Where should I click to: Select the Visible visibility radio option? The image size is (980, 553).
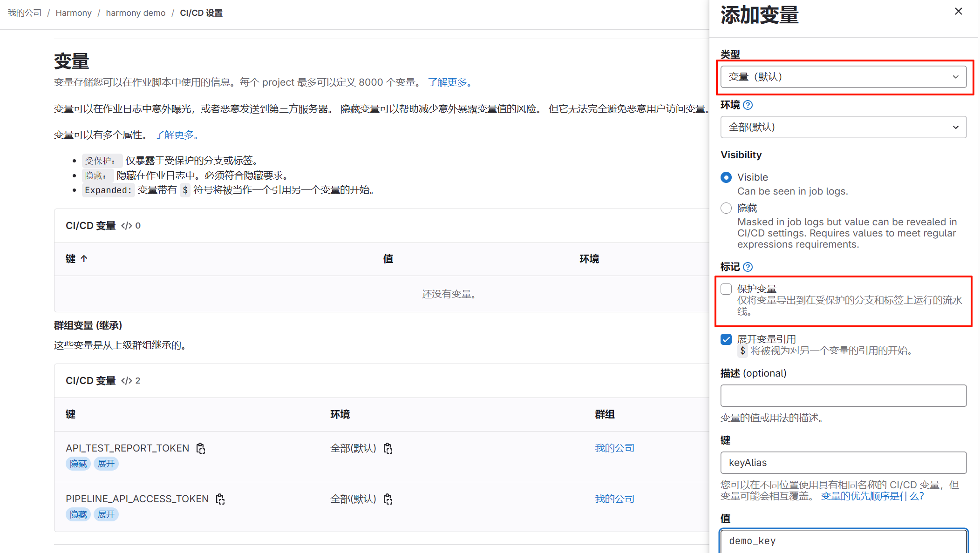click(x=726, y=177)
